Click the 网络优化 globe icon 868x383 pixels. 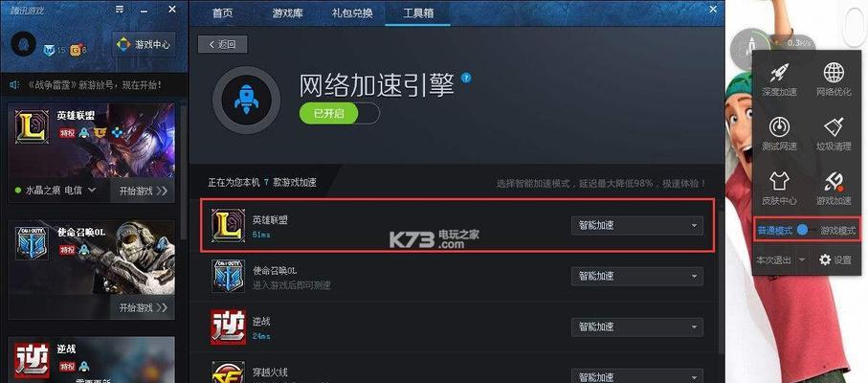[x=834, y=73]
